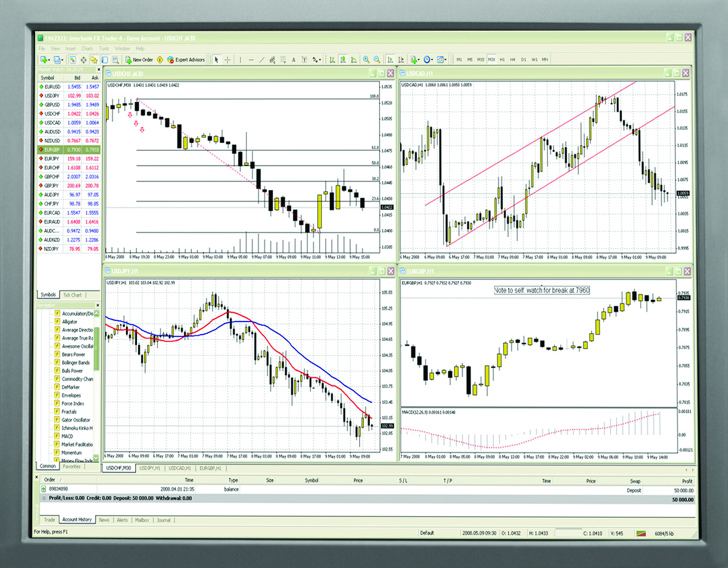Select the trendline drawing tool
The width and height of the screenshot is (728, 568).
point(261,60)
